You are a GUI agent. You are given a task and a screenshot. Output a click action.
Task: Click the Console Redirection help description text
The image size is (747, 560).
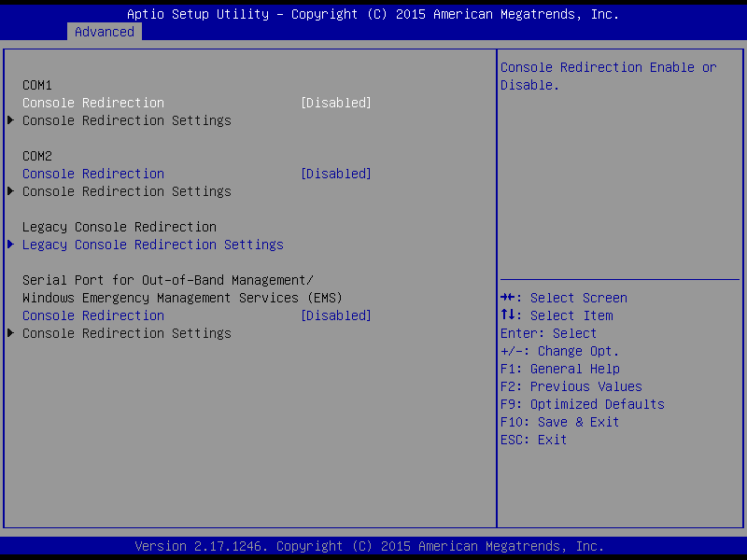[608, 76]
